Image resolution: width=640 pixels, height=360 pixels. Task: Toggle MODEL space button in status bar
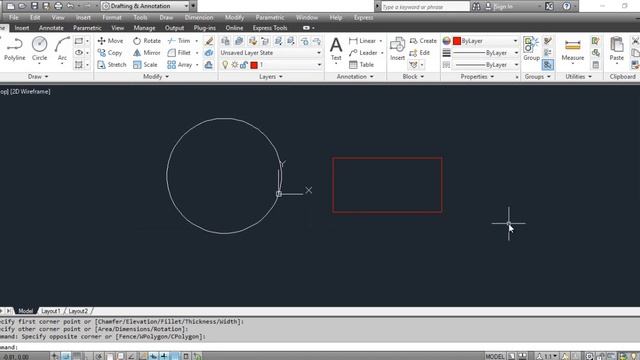tap(495, 356)
